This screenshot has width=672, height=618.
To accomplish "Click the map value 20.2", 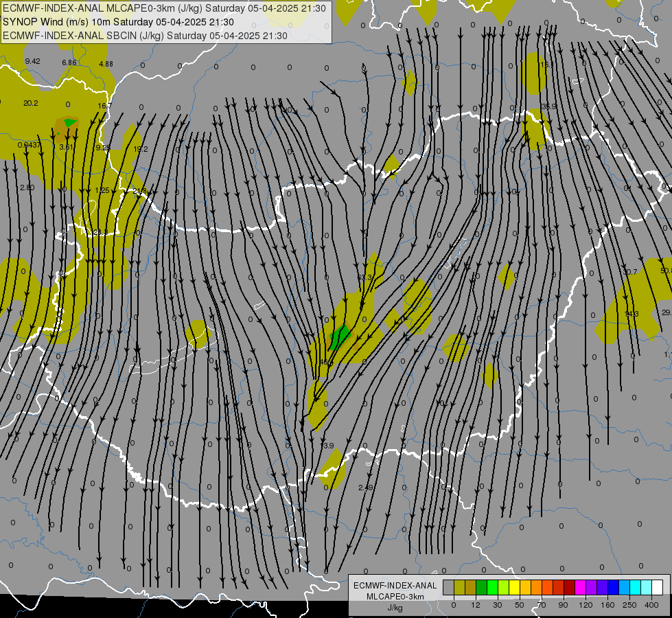I will (x=31, y=104).
